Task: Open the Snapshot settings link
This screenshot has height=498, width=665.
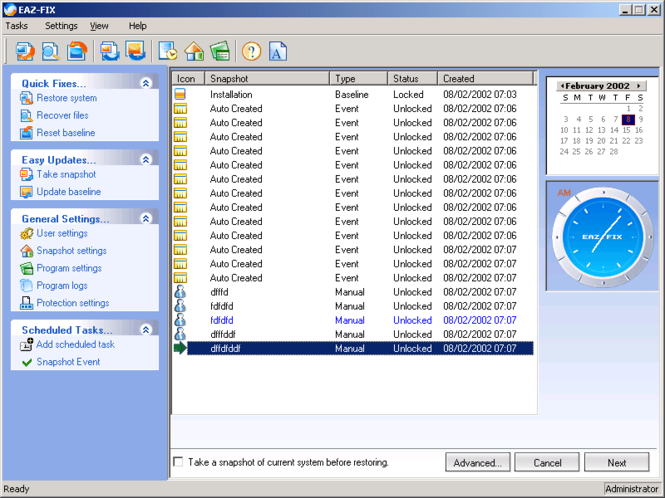Action: click(x=72, y=251)
